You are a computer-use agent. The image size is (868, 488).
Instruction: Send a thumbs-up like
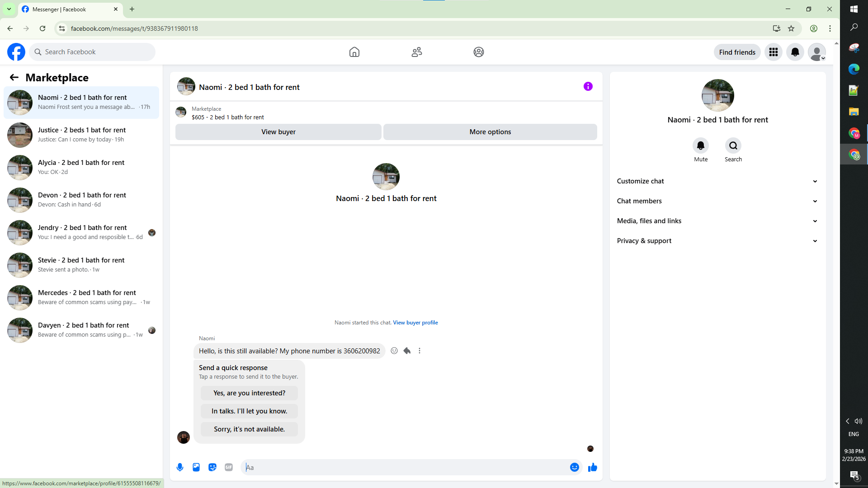click(x=592, y=467)
